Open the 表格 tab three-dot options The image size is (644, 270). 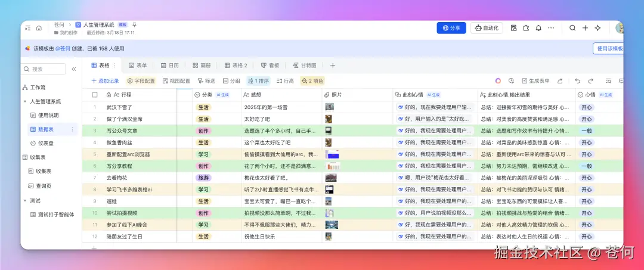[114, 65]
